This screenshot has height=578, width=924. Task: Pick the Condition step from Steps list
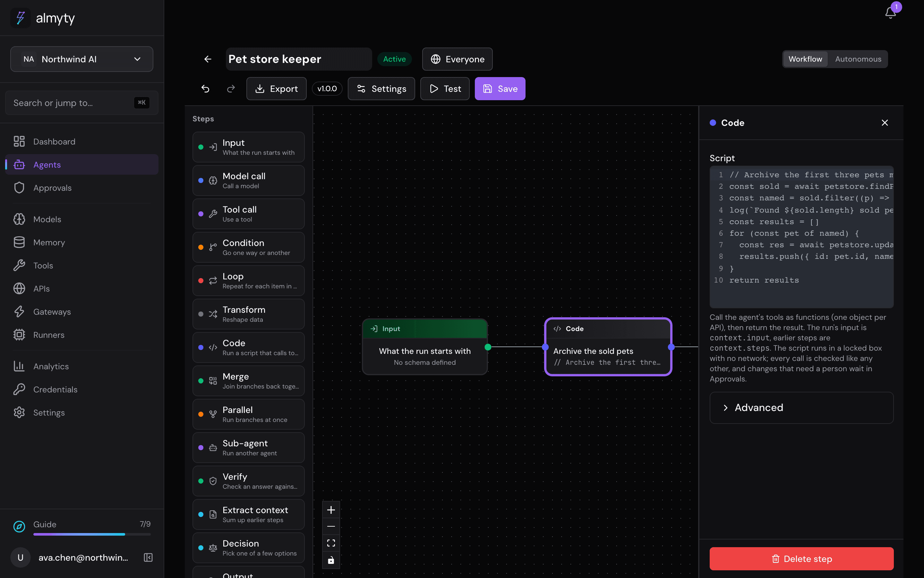click(248, 247)
